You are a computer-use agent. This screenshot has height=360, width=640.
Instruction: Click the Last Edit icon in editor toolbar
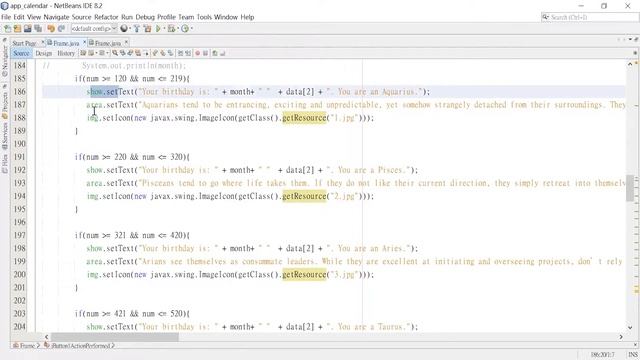point(83,53)
